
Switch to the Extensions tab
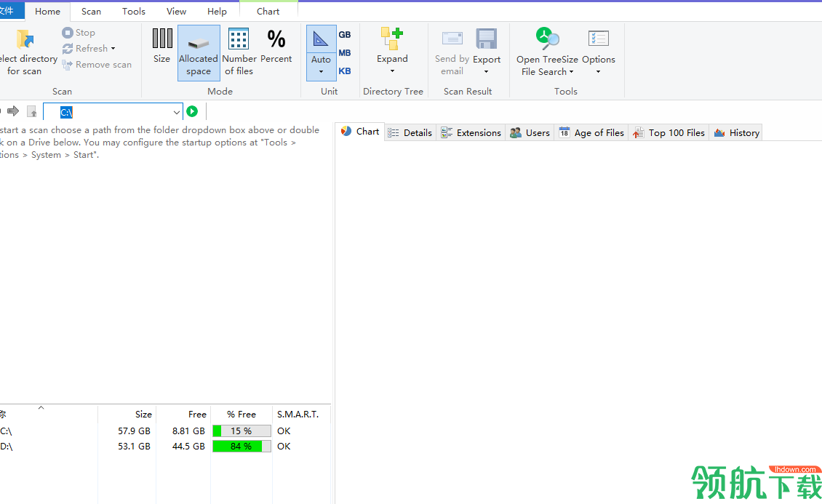tap(471, 132)
